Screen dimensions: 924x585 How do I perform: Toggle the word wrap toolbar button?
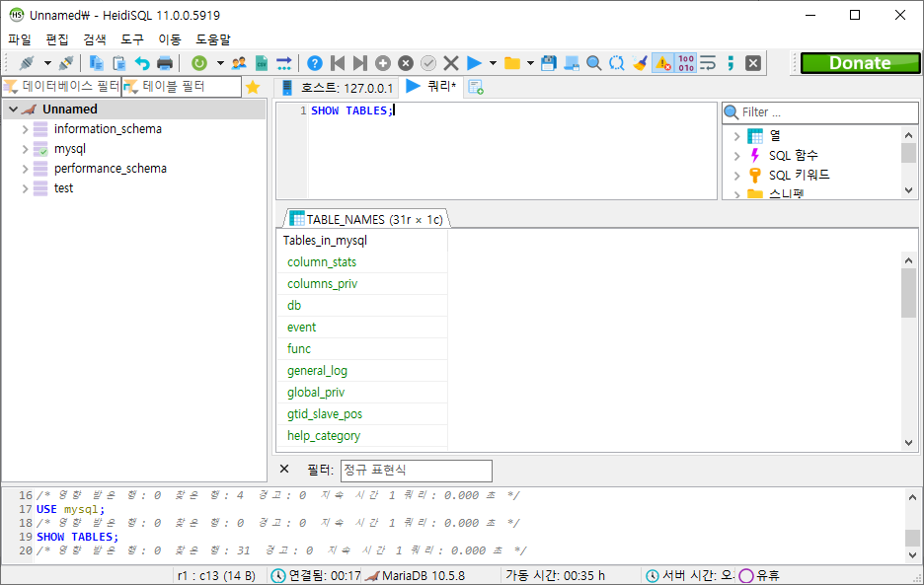(708, 63)
